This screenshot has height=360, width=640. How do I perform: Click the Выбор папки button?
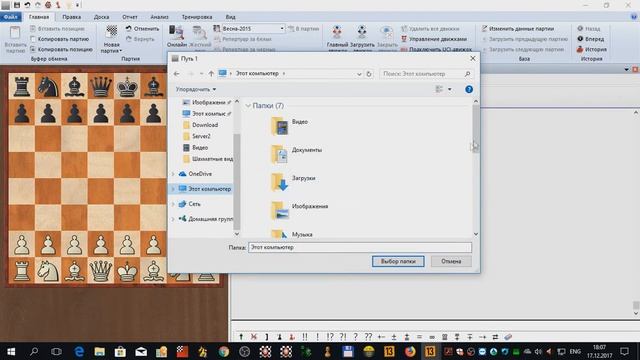coord(398,261)
